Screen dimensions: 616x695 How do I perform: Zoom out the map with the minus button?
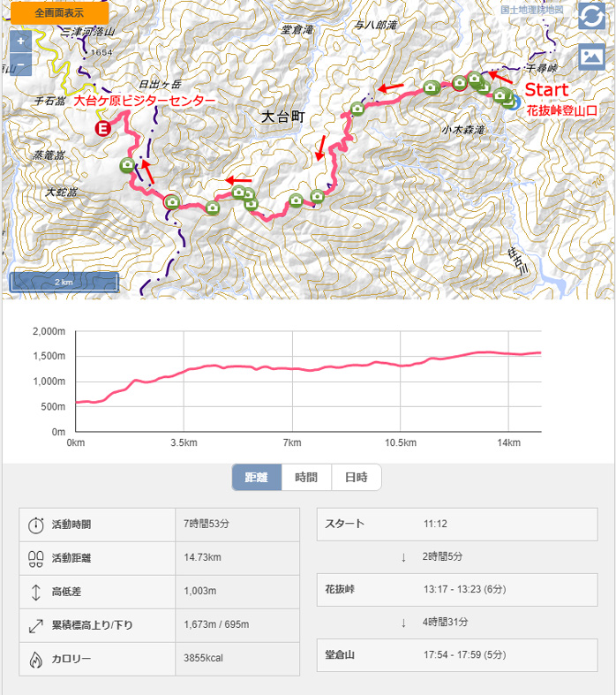coord(21,64)
